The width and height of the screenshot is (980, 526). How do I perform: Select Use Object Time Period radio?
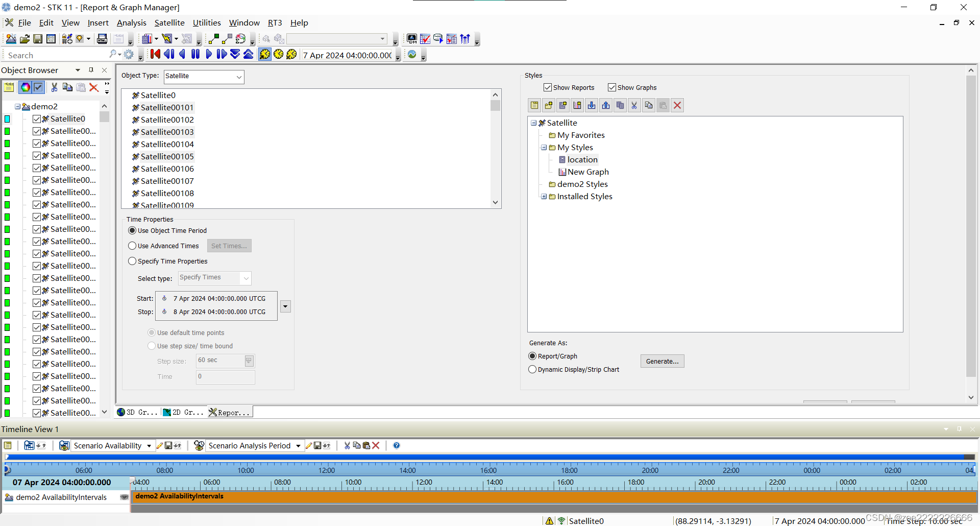pyautogui.click(x=132, y=230)
